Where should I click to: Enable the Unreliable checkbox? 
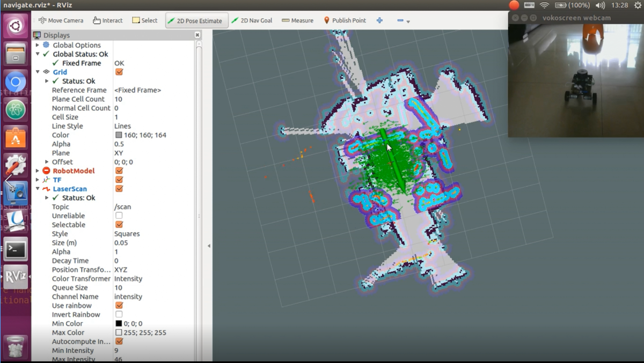click(x=119, y=216)
